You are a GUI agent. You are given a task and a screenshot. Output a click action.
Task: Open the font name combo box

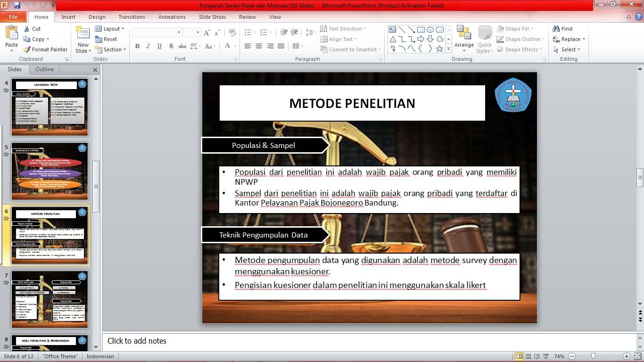pos(157,33)
